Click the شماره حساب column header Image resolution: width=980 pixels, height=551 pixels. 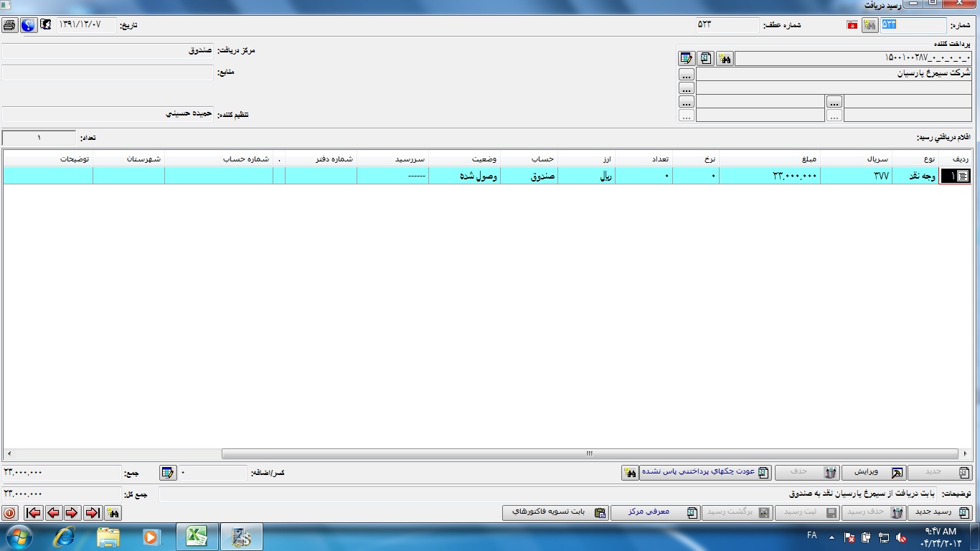[219, 159]
